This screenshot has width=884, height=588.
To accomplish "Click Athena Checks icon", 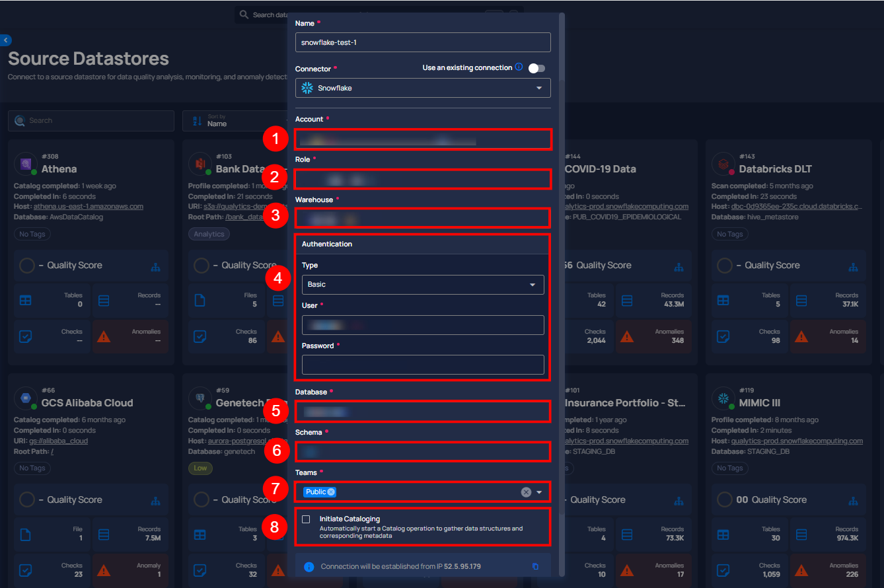I will pyautogui.click(x=25, y=337).
